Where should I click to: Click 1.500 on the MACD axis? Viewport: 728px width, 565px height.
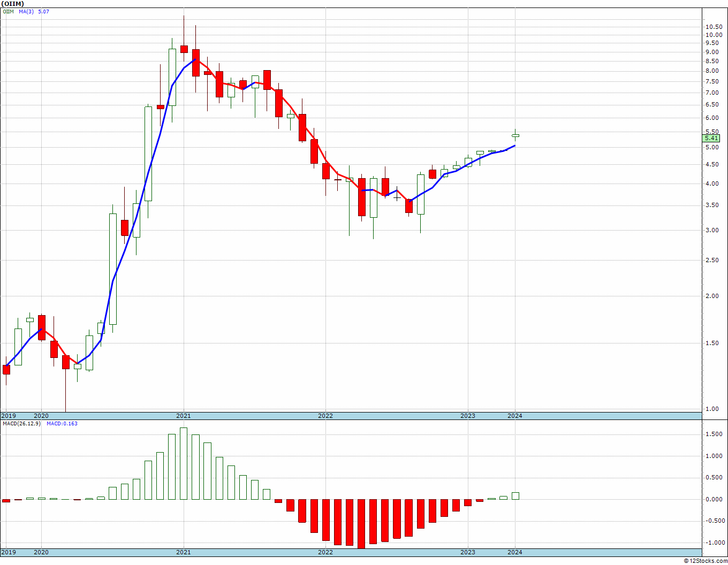[713, 434]
